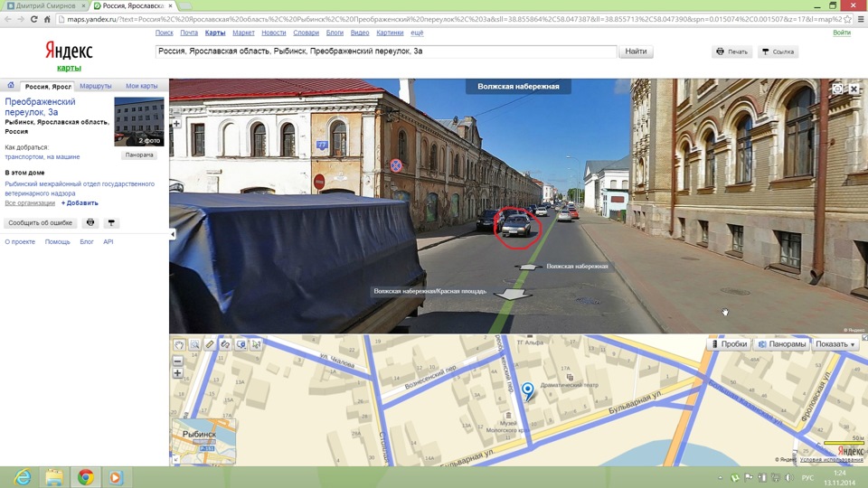868x488 pixels.
Task: Select the route drawing tool on the map
Action: coord(225,344)
